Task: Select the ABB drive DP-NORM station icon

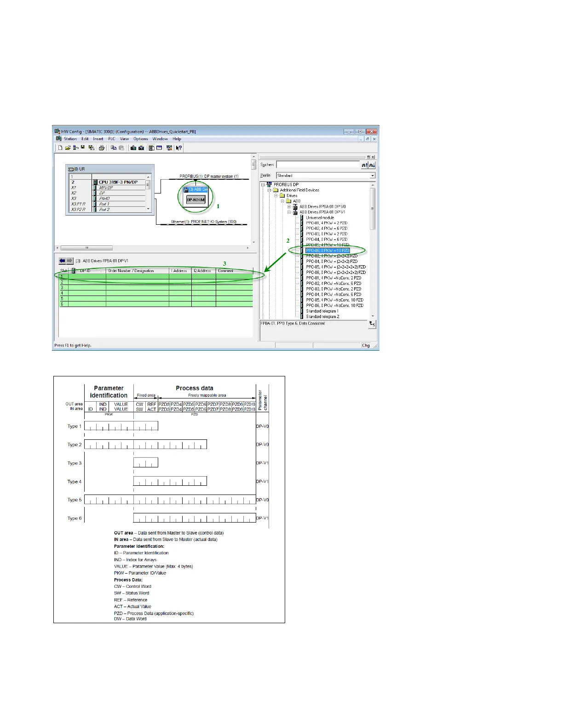Action: click(x=195, y=199)
